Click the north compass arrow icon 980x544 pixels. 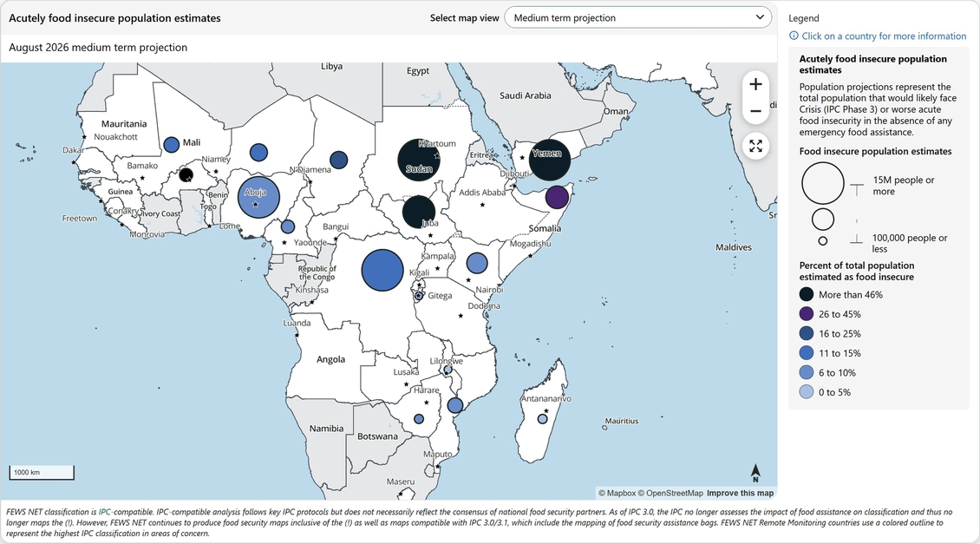click(x=755, y=473)
